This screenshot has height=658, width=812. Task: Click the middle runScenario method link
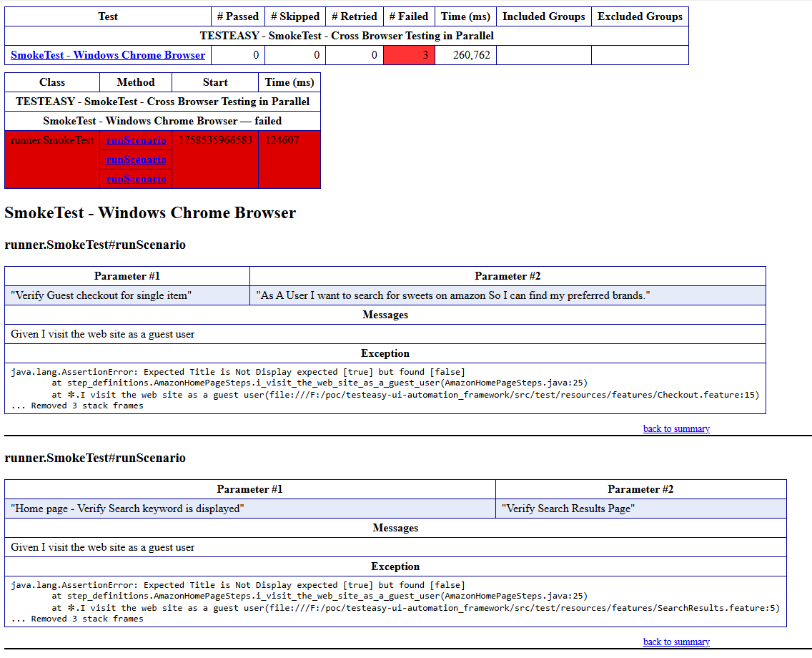click(x=136, y=159)
